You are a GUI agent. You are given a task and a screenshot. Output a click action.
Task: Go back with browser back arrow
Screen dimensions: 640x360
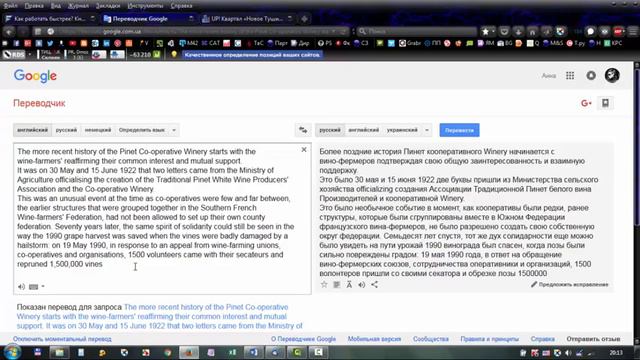pos(9,31)
